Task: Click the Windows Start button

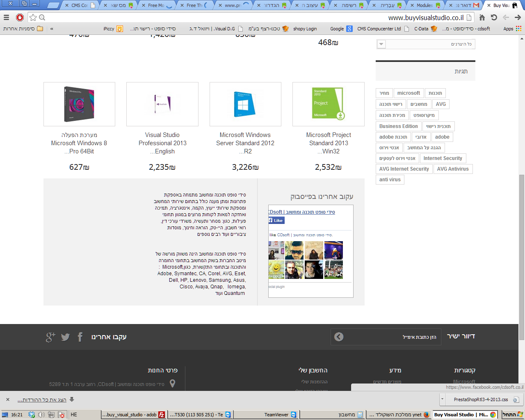Action: click(513, 415)
